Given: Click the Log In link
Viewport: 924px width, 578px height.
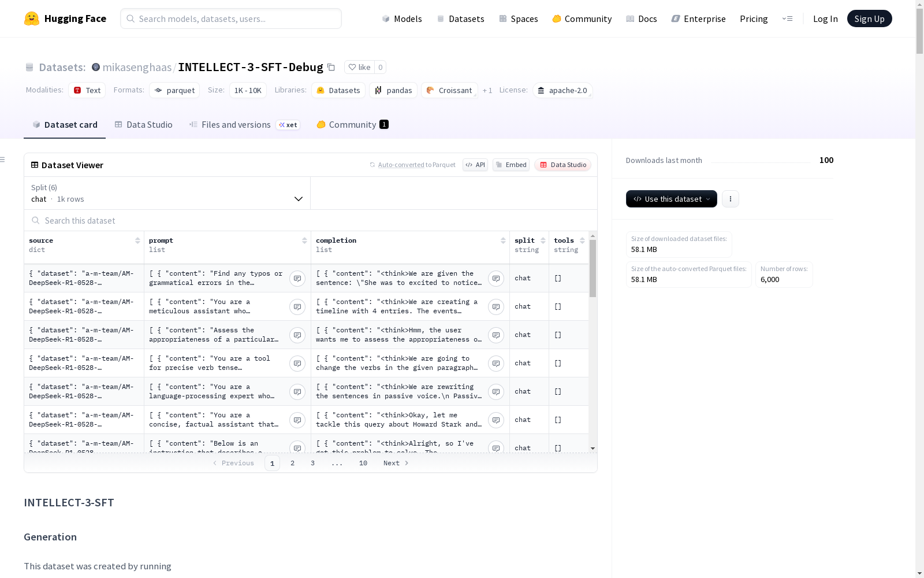Looking at the screenshot, I should point(825,18).
